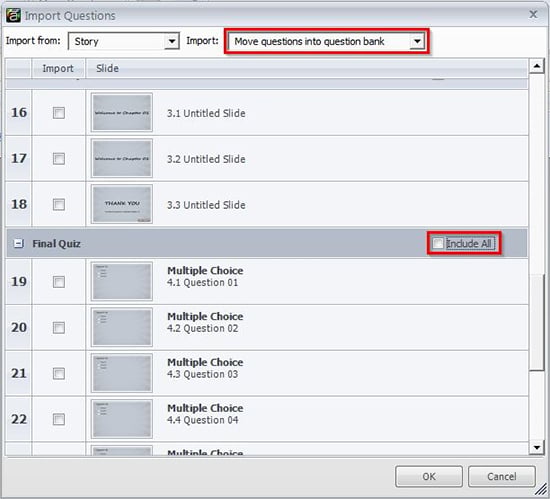Check import box for 4.1 Question 01
The width and height of the screenshot is (550, 499).
pyautogui.click(x=59, y=282)
